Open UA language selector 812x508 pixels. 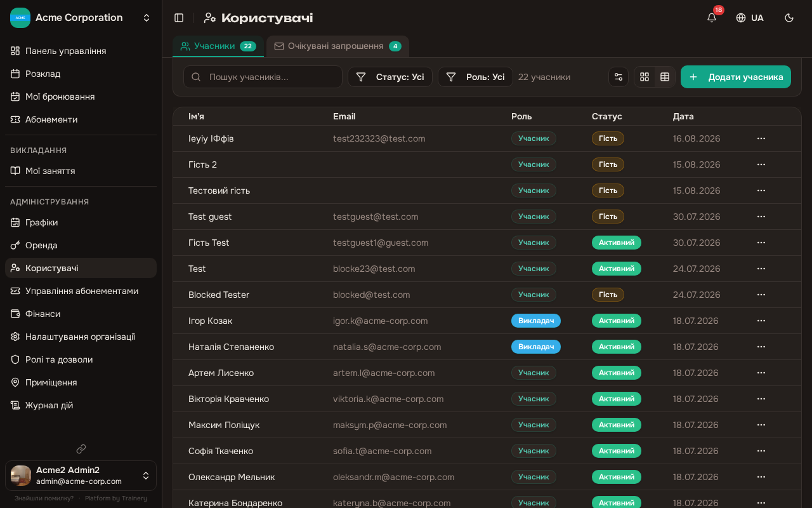point(750,18)
